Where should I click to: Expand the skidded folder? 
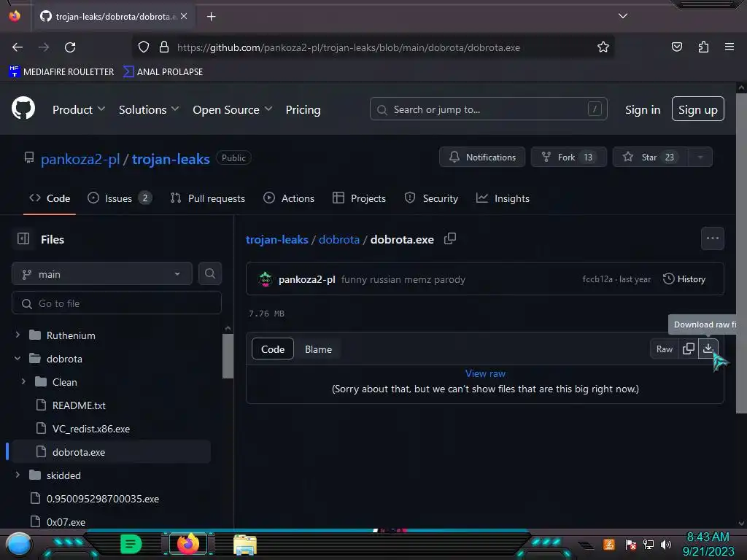point(18,475)
